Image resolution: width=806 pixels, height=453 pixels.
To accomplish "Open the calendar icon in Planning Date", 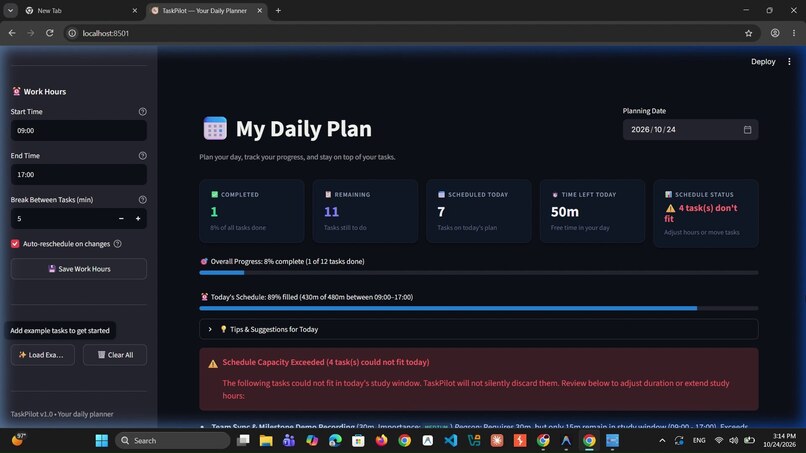I will click(747, 130).
